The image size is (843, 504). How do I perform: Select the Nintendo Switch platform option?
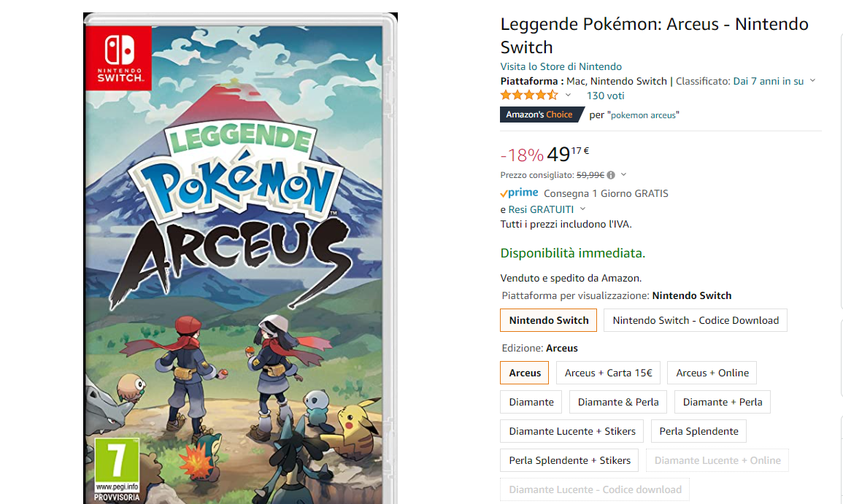548,320
